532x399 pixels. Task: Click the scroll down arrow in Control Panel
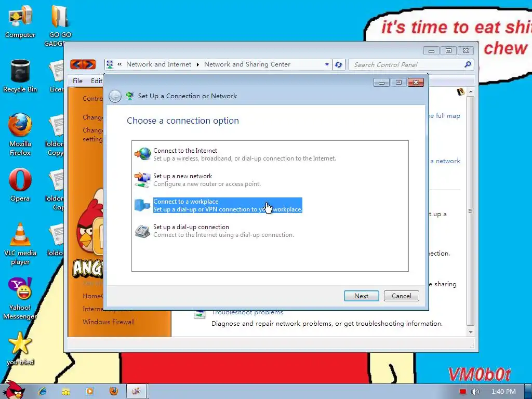click(471, 332)
